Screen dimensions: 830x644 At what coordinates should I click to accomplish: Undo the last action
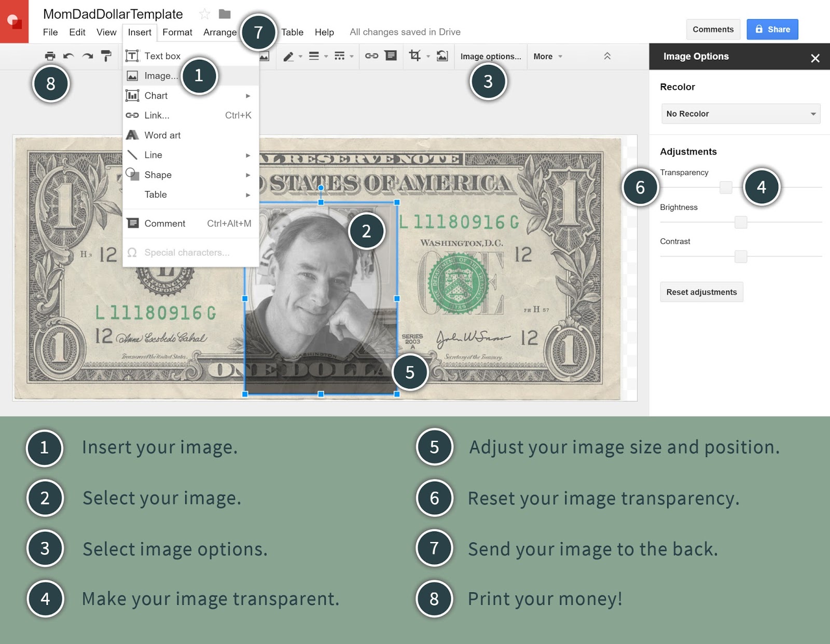click(x=68, y=56)
